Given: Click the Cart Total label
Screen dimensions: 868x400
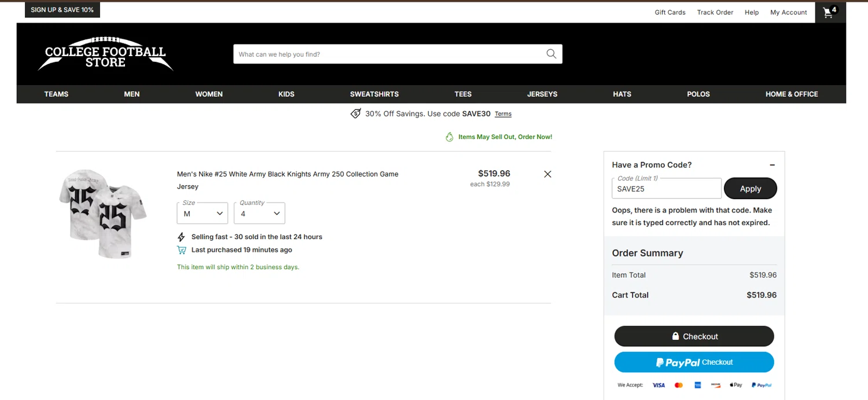Looking at the screenshot, I should tap(630, 295).
